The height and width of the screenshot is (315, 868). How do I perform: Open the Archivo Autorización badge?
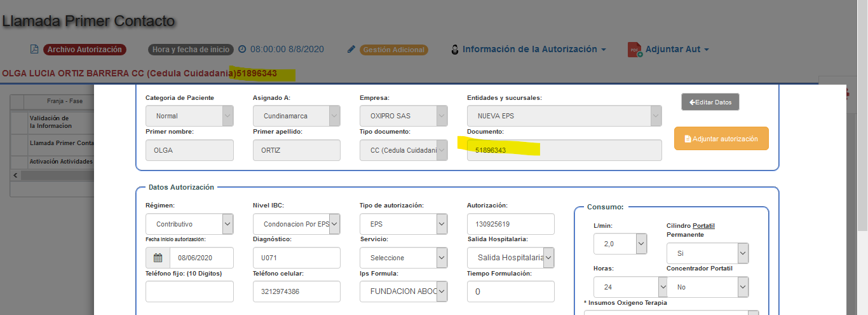tap(85, 49)
